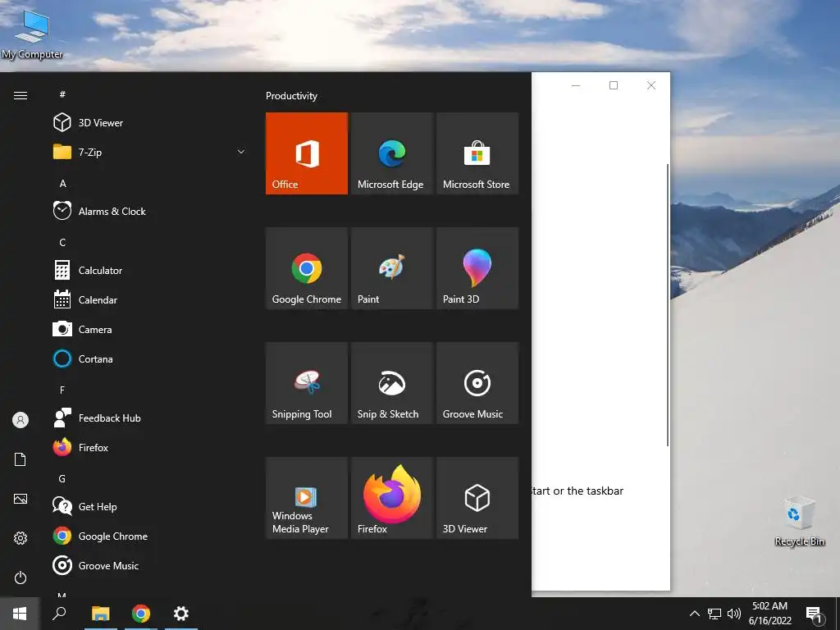Click the A letter header in app list
Image resolution: width=840 pixels, height=630 pixels.
point(62,183)
